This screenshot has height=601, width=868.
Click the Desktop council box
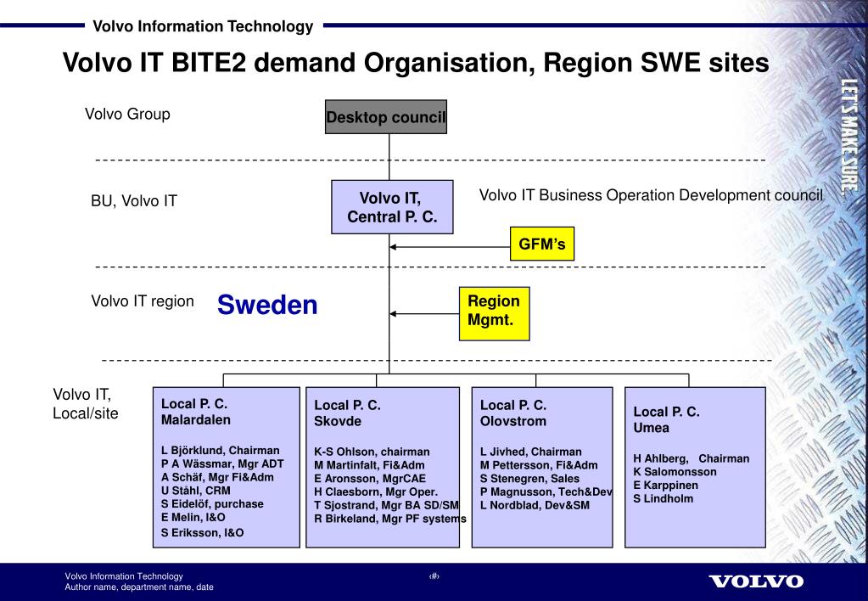coord(386,117)
